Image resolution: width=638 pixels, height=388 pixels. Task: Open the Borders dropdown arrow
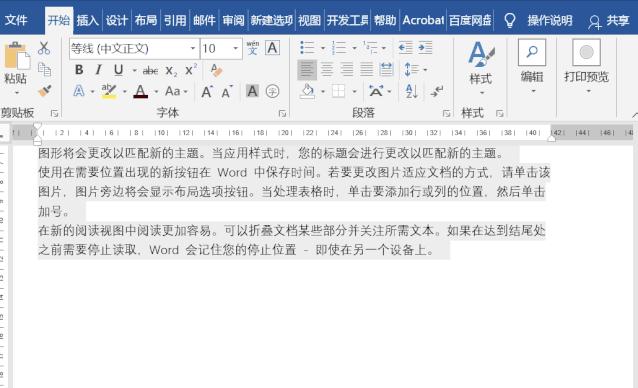pyautogui.click(x=354, y=92)
